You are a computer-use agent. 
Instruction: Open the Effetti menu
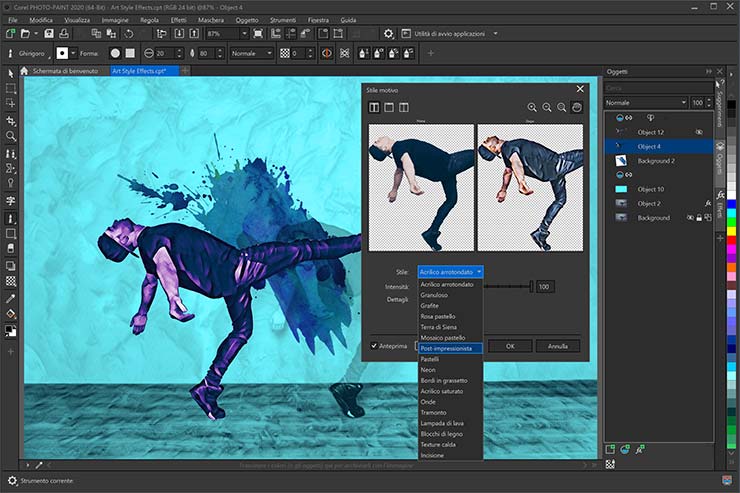(x=178, y=19)
